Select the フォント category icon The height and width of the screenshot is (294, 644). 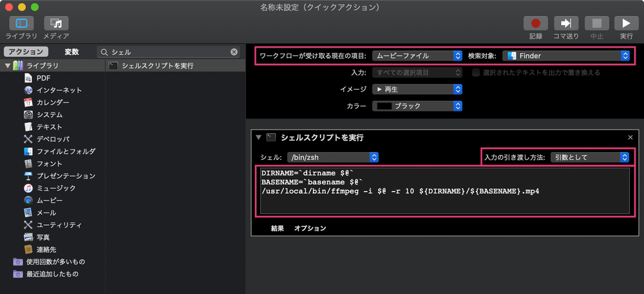[x=28, y=164]
